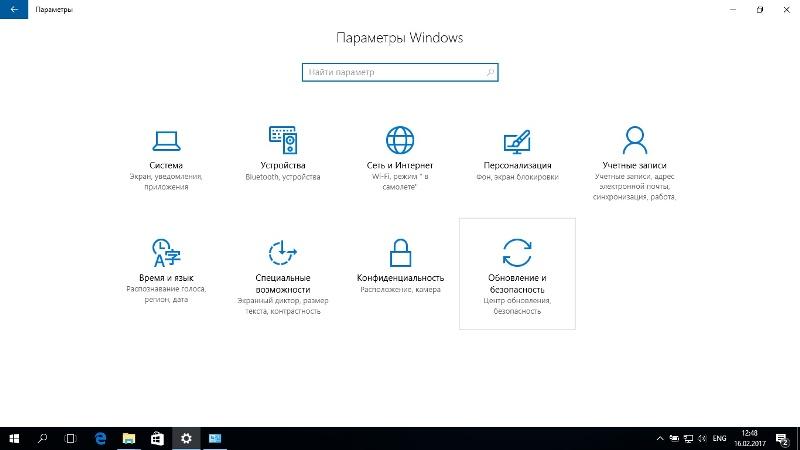Open Устройства keyboard and speaker icon

pyautogui.click(x=283, y=140)
